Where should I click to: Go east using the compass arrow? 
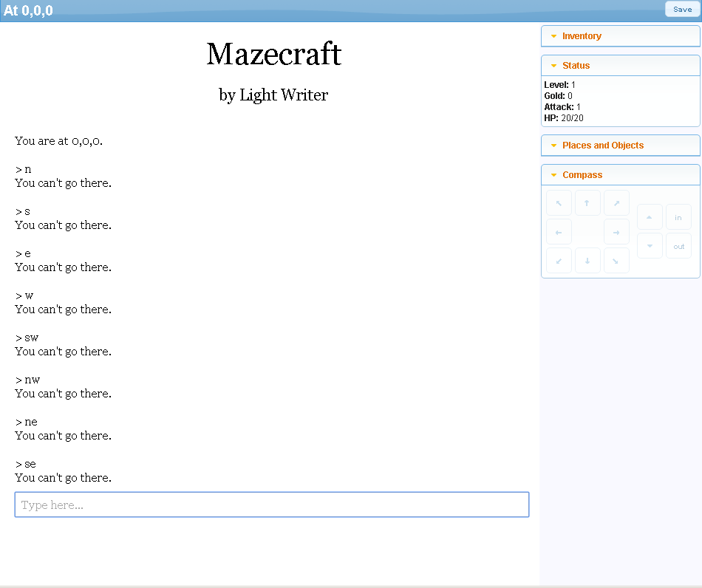[616, 232]
